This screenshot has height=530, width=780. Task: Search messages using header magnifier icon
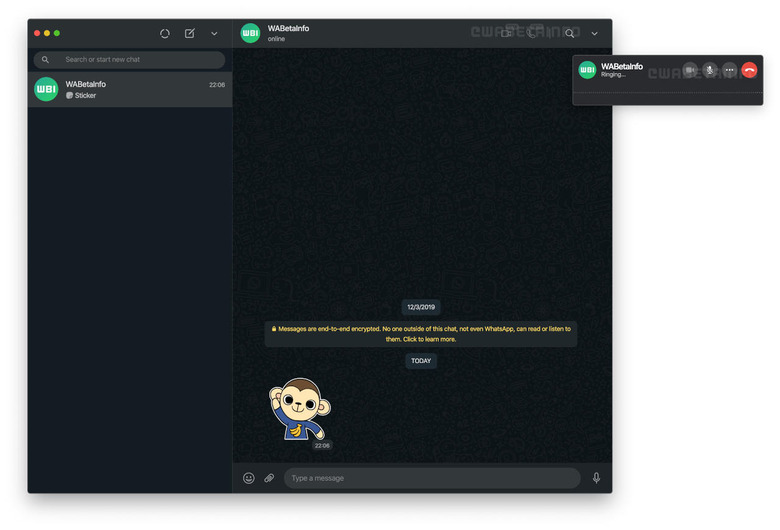570,33
